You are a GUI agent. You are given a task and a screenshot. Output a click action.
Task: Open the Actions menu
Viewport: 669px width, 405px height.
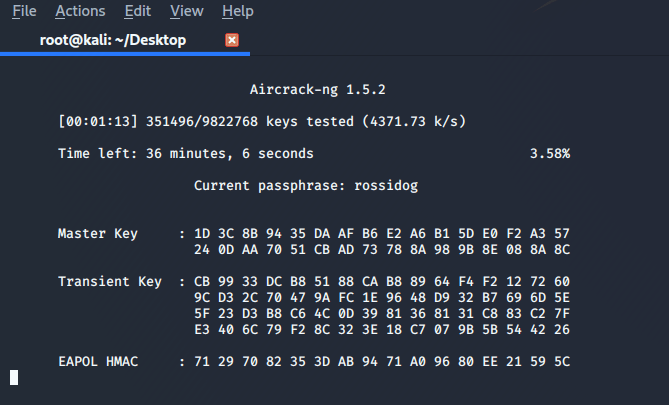[x=80, y=11]
